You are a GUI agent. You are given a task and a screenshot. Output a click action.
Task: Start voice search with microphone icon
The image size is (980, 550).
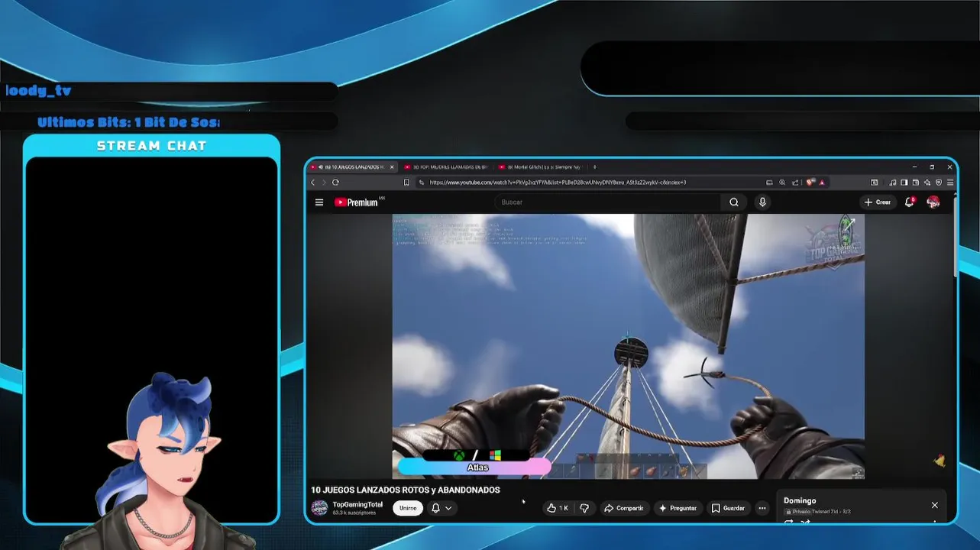pyautogui.click(x=762, y=202)
